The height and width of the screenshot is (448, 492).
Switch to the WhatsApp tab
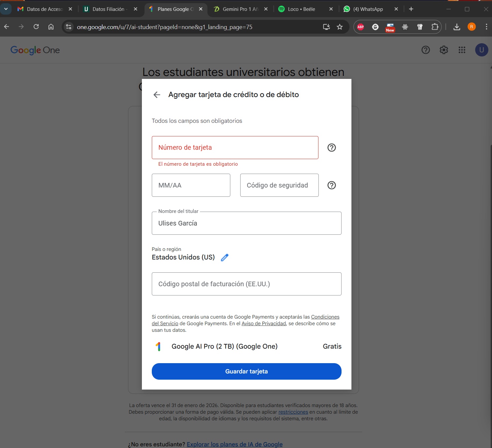[x=368, y=9]
